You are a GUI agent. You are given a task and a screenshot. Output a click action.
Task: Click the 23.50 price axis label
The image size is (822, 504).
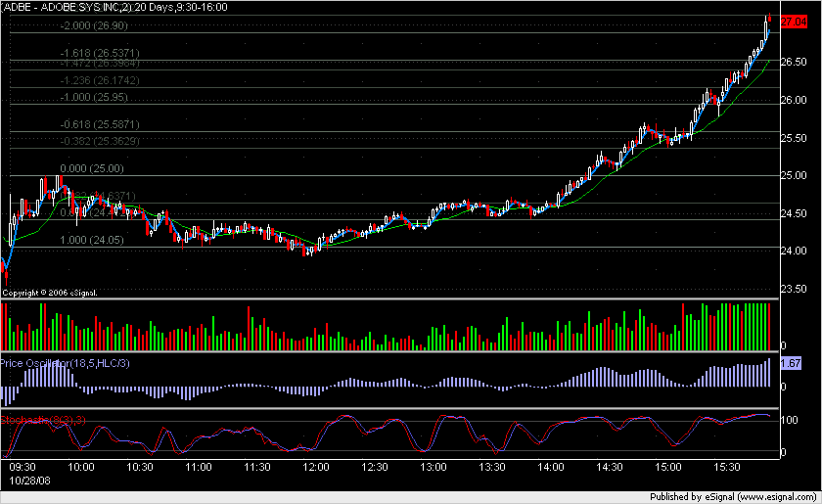[x=794, y=289]
